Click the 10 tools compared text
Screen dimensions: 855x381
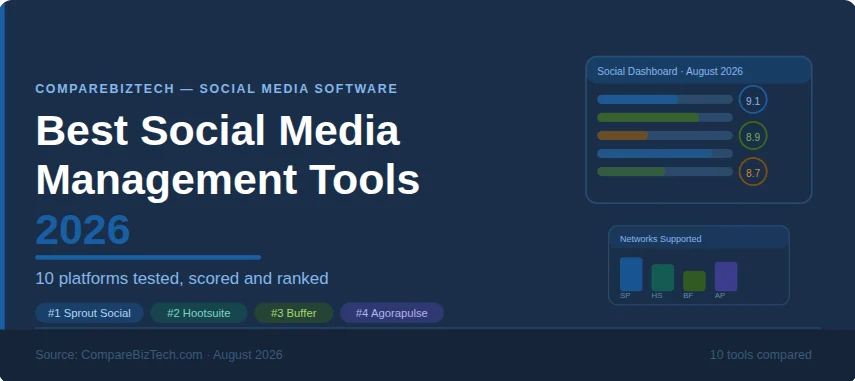(760, 355)
